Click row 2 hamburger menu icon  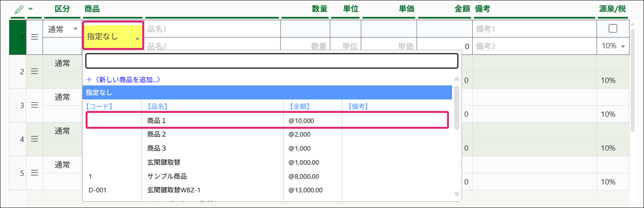click(x=34, y=71)
